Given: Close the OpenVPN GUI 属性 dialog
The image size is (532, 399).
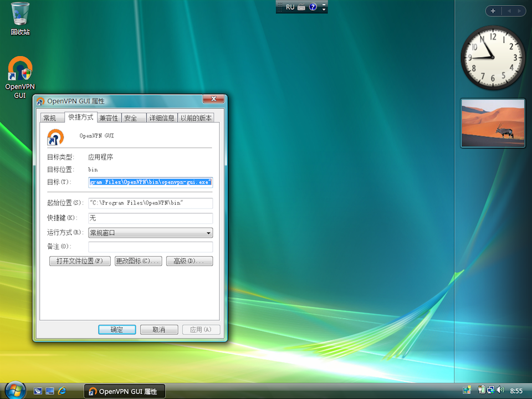Looking at the screenshot, I should click(213, 99).
